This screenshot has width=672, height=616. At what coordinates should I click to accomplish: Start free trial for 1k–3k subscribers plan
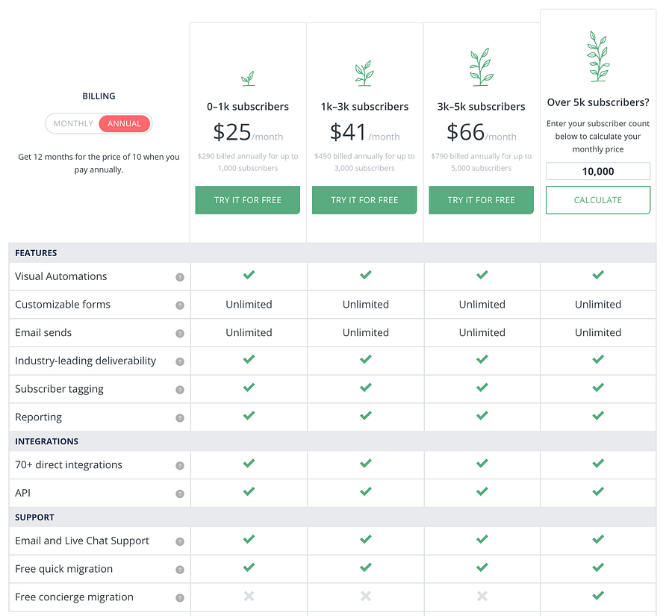tap(364, 200)
